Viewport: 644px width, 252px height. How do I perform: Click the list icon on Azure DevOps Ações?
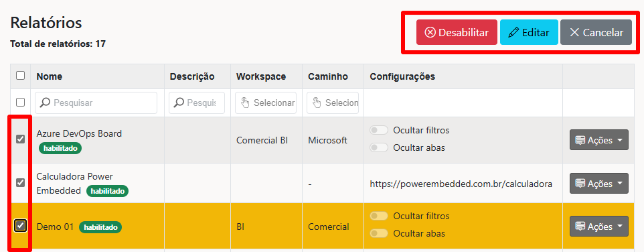pos(580,140)
